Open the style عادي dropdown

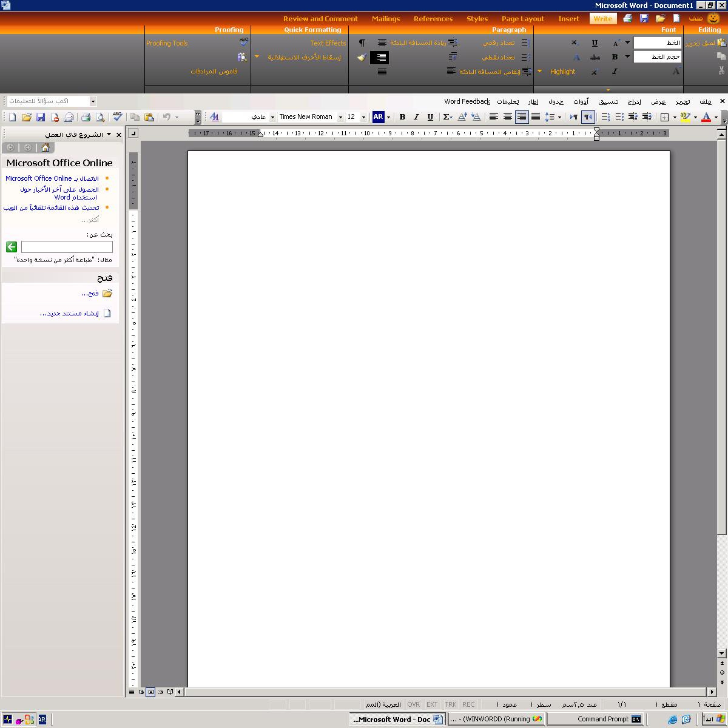coord(272,117)
